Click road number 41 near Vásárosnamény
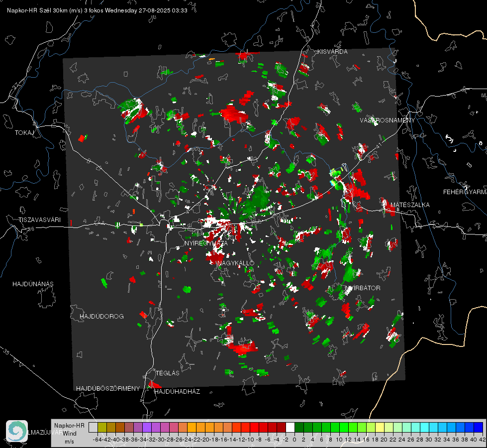This screenshot has height=448, width=487. click(379, 145)
